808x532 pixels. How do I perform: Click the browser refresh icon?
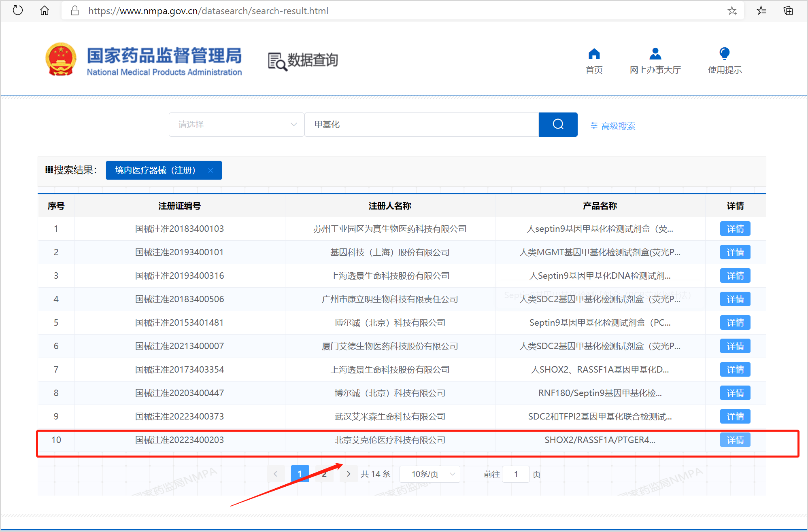[17, 10]
